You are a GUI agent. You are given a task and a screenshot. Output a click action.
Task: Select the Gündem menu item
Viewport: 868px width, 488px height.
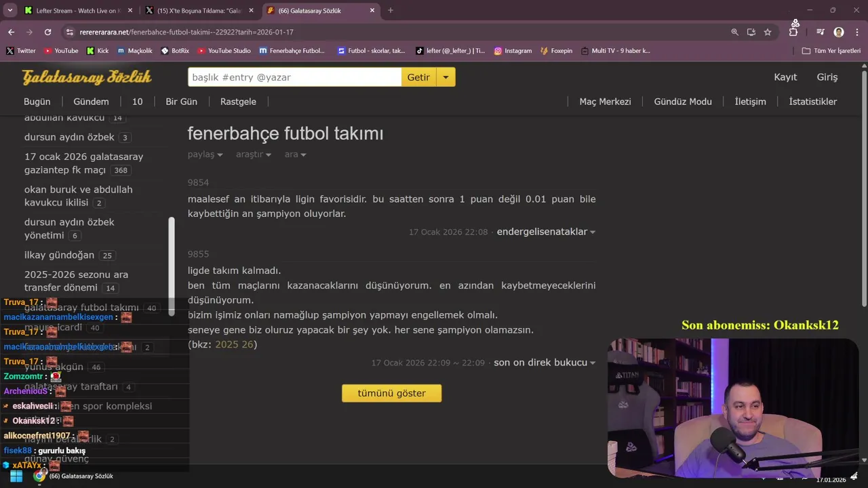91,102
